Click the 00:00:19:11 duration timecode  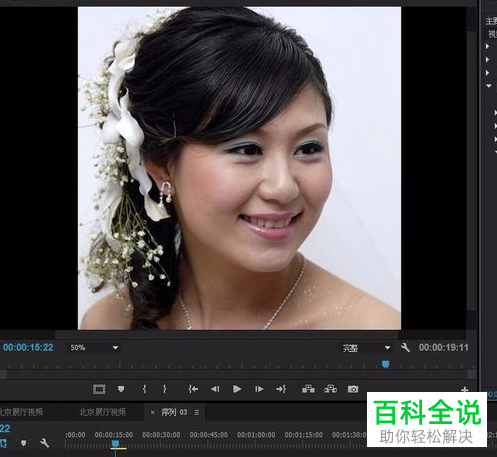point(444,348)
